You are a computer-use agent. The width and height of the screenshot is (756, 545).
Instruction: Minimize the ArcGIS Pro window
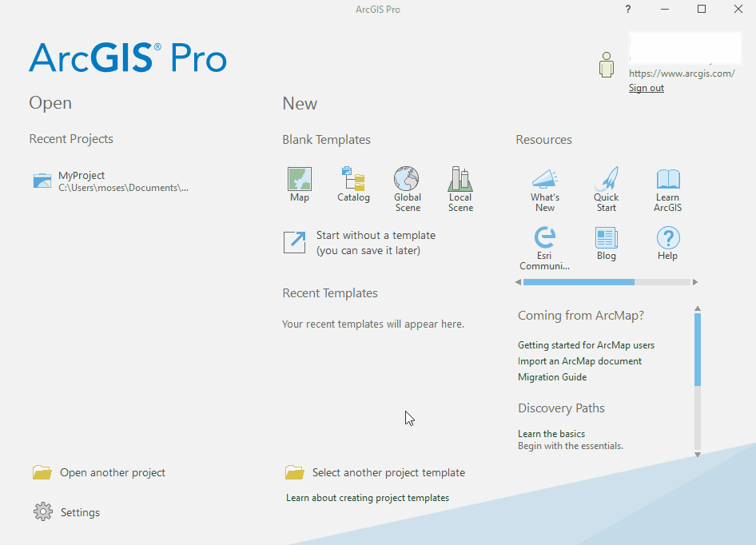tap(665, 9)
